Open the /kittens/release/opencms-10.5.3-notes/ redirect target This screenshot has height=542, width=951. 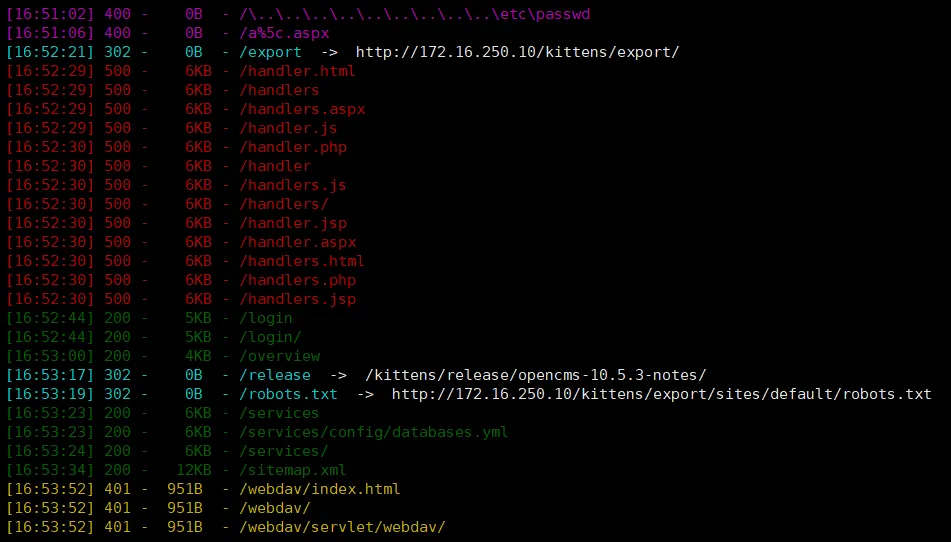pos(536,375)
